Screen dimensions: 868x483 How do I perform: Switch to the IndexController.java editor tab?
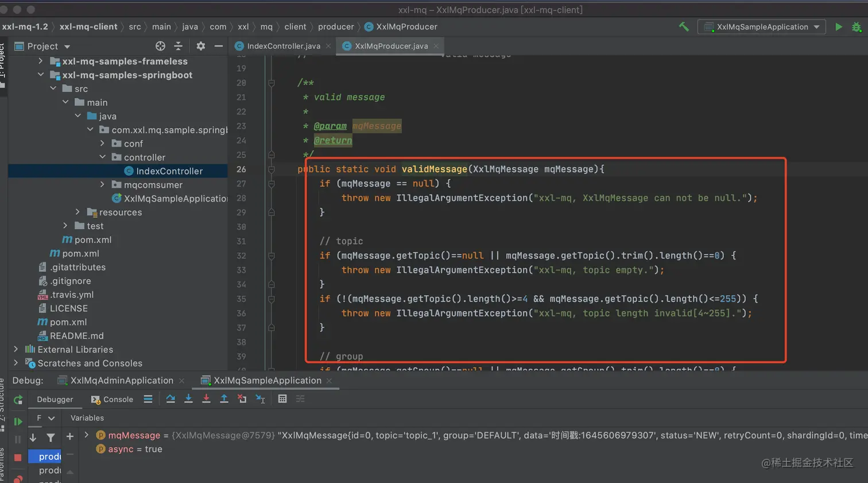(x=283, y=46)
